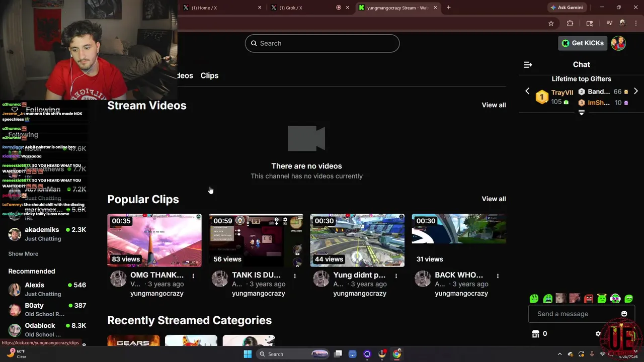Show hidden system tray icons

pyautogui.click(x=559, y=354)
